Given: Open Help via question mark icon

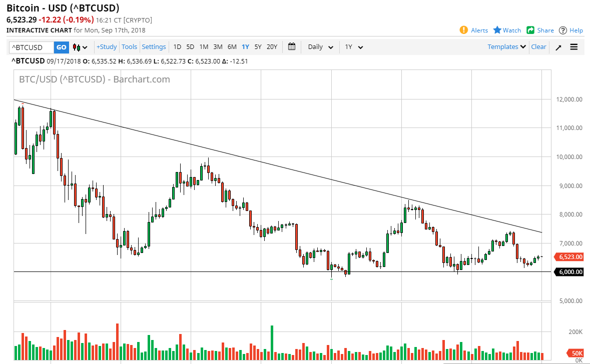Looking at the screenshot, I should click(x=563, y=30).
